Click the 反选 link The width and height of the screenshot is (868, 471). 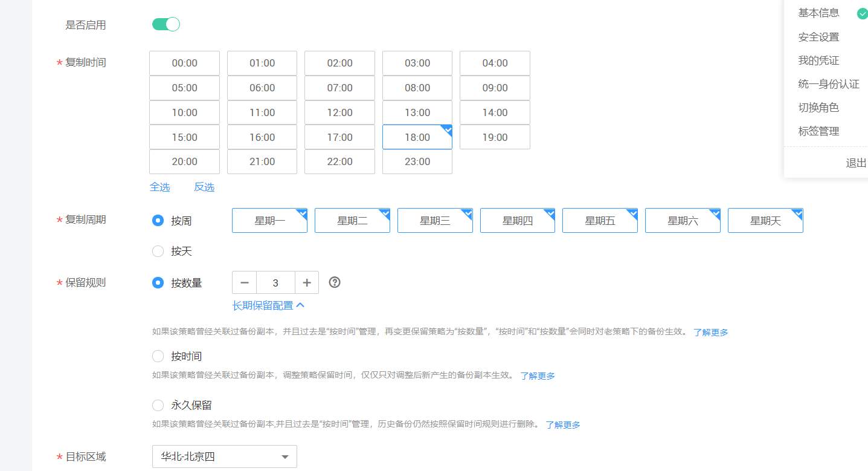click(204, 187)
